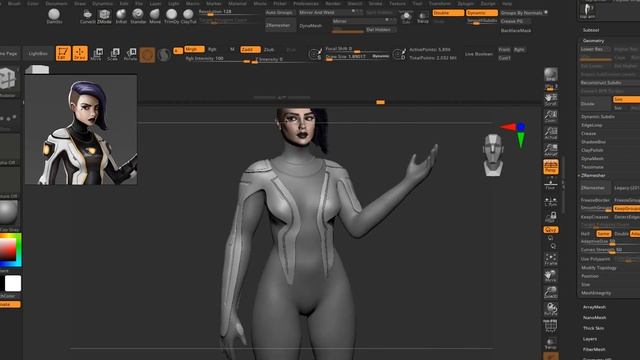Select the ZModeler brush
Screen dimensions: 640x360
pyautogui.click(x=104, y=16)
